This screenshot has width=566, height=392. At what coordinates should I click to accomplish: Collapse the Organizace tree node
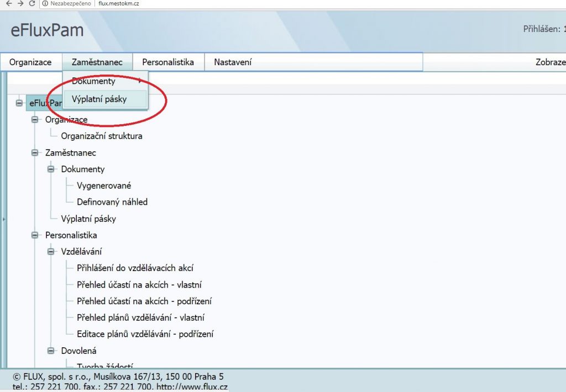click(35, 120)
